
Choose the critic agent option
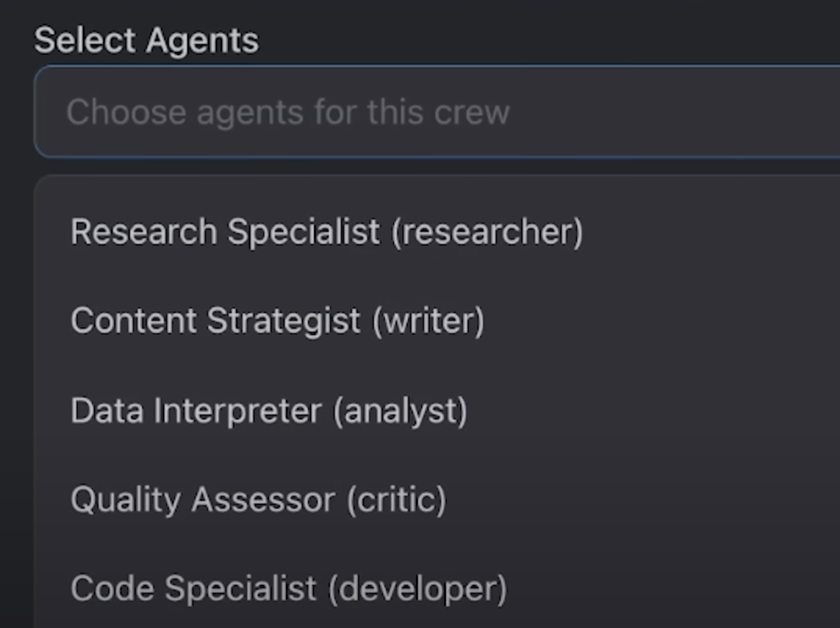(x=258, y=499)
